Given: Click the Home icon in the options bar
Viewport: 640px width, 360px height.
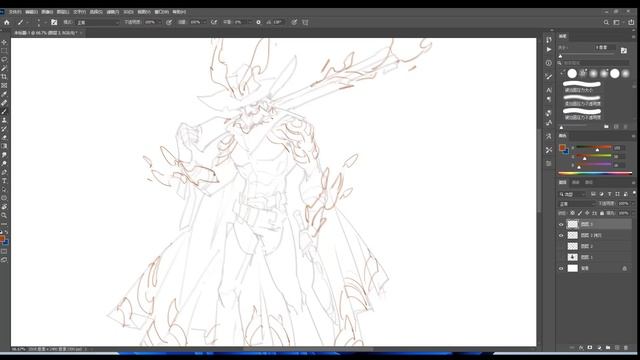Looking at the screenshot, I should [7, 22].
